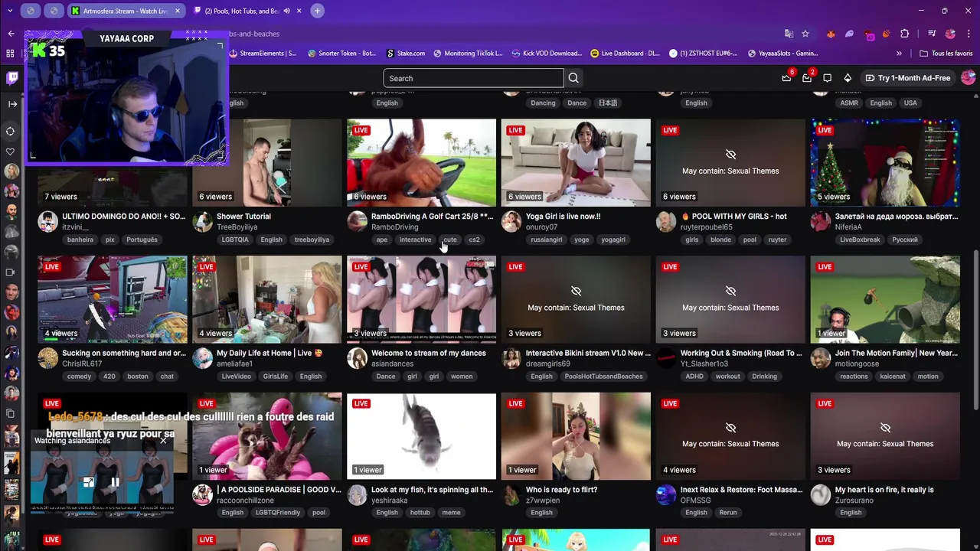Image resolution: width=980 pixels, height=551 pixels.
Task: Pause the asiandances mini player
Action: point(115,482)
